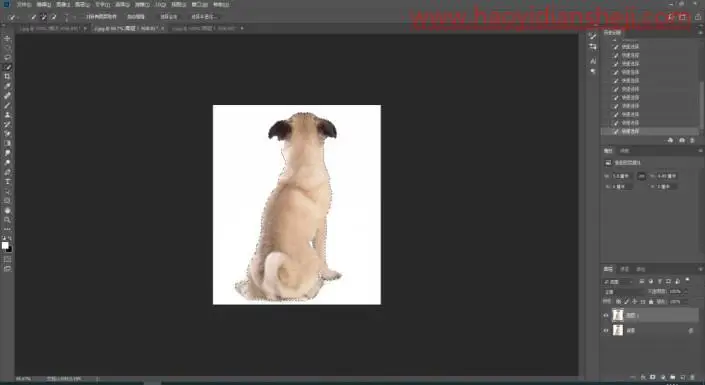Open the layer filter kind dropdown

coord(618,282)
